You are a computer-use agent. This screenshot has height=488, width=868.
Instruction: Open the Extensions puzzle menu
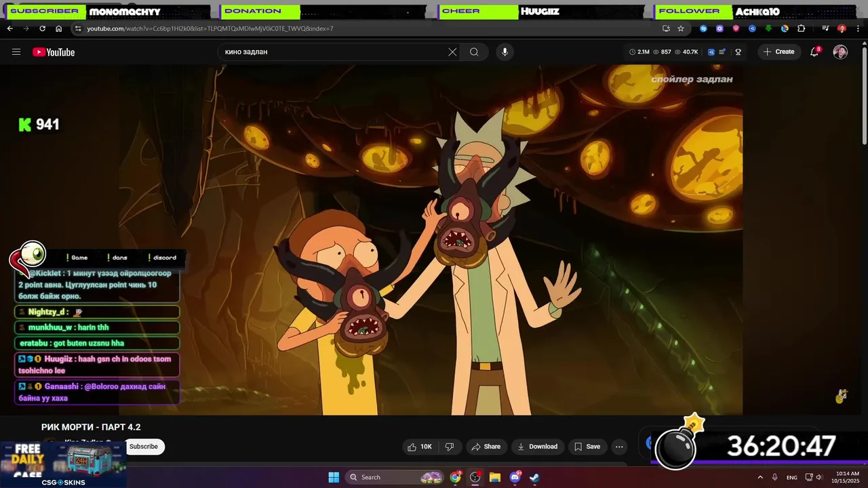click(x=801, y=28)
